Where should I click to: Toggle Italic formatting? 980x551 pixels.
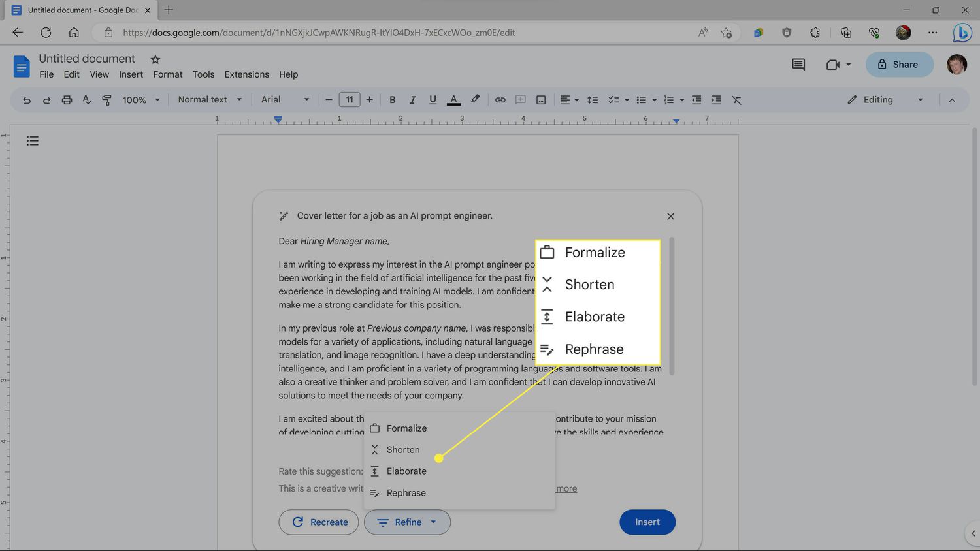tap(412, 100)
